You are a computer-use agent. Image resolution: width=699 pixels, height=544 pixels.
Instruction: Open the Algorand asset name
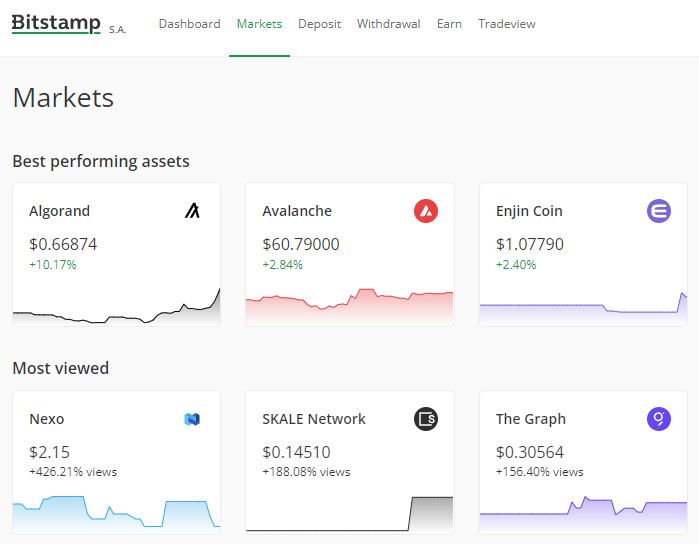pos(59,211)
